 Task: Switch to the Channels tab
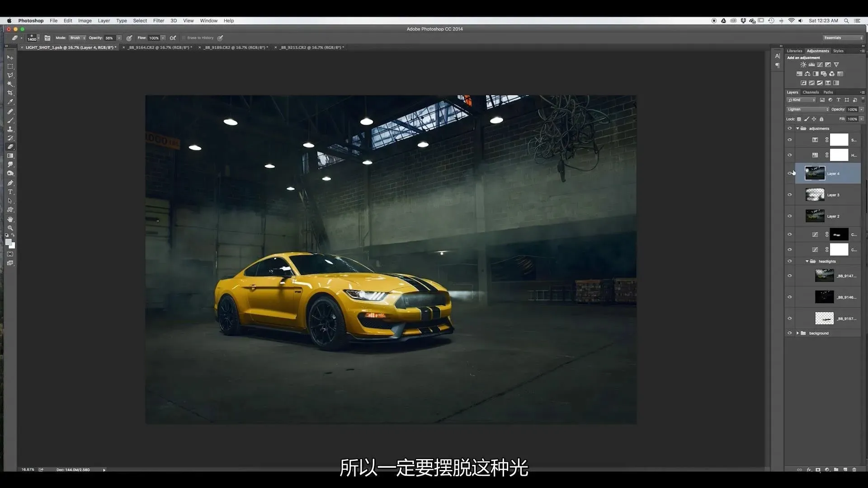(811, 92)
